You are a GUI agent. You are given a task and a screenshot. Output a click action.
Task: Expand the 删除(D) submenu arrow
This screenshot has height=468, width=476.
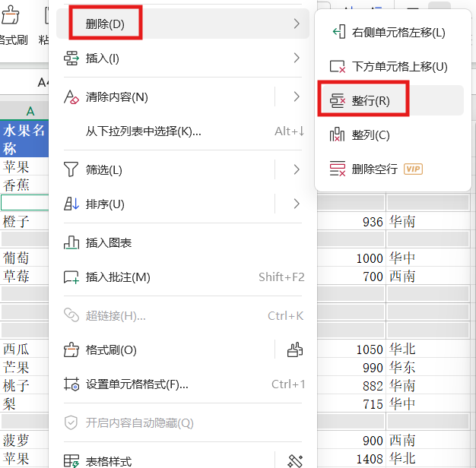point(297,24)
